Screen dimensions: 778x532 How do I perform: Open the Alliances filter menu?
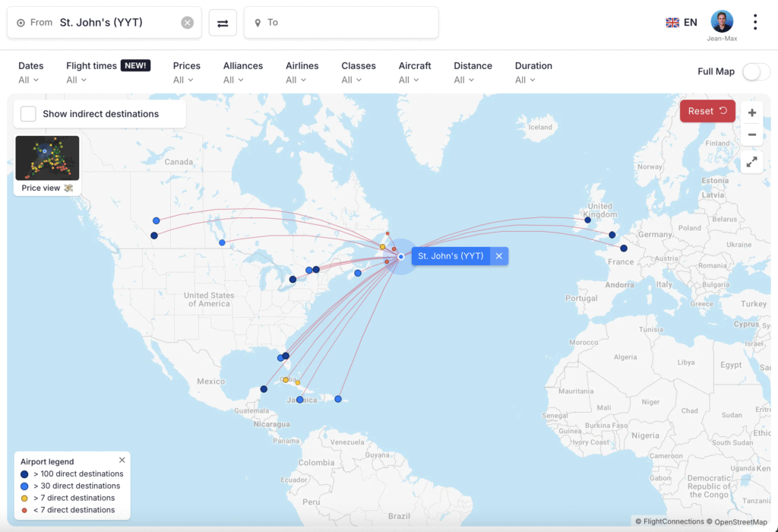242,72
